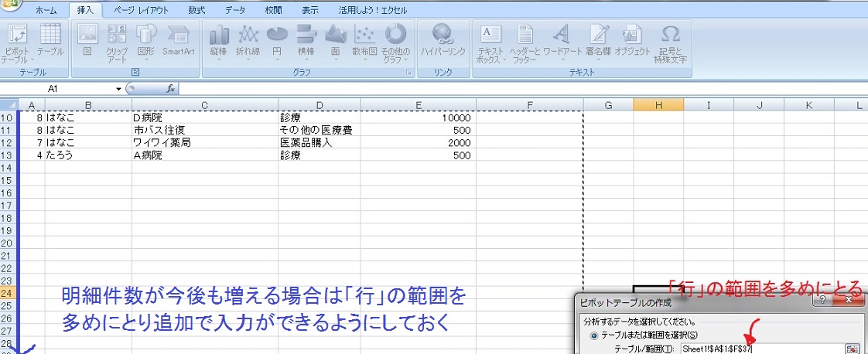
Task: Select column H header
Action: (x=658, y=105)
